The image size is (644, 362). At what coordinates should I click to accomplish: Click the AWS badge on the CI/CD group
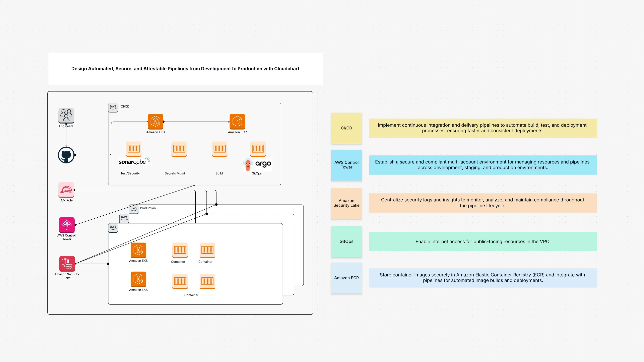click(x=113, y=107)
